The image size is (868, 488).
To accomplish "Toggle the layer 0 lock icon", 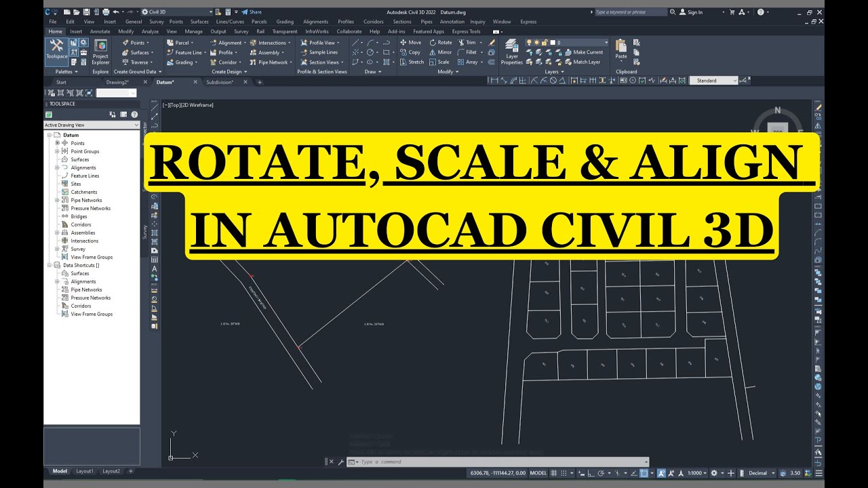I will [x=544, y=42].
